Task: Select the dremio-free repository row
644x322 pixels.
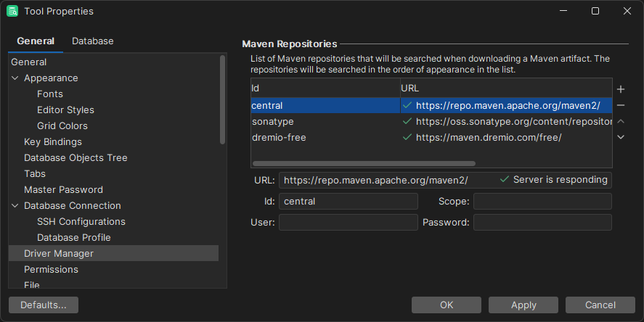Action: pyautogui.click(x=325, y=137)
